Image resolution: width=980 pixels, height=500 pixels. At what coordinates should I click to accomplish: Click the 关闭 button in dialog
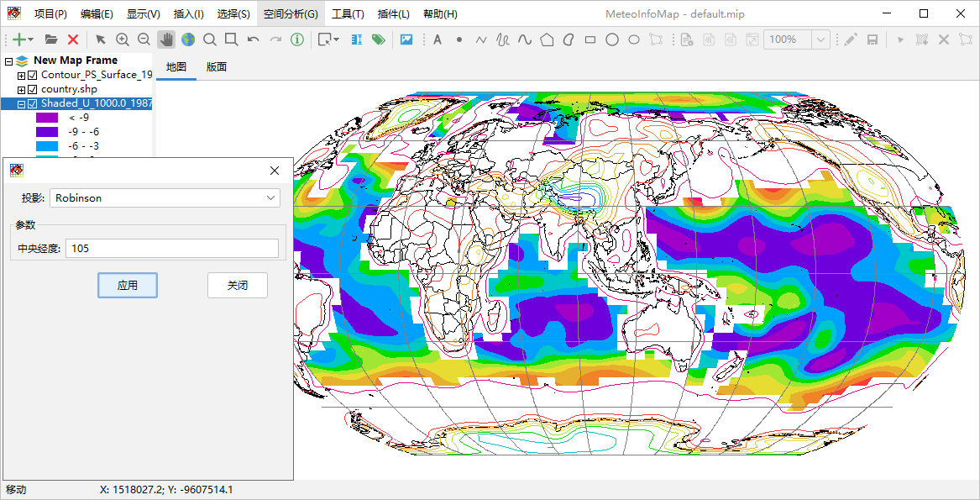pos(238,285)
